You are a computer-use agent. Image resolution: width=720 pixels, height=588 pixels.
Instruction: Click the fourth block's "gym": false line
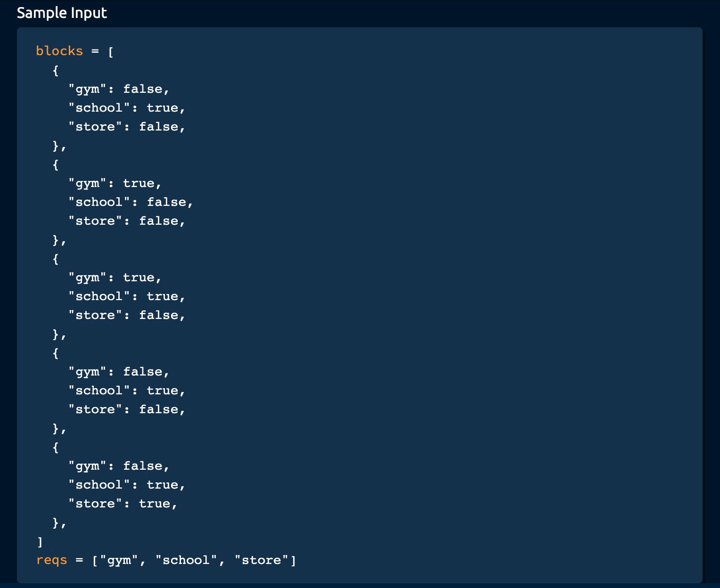click(119, 372)
